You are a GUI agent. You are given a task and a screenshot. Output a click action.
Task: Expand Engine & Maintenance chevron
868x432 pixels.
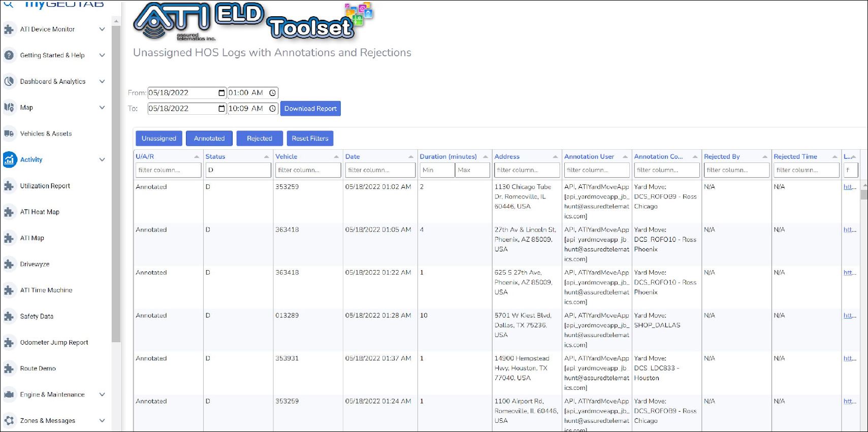102,394
